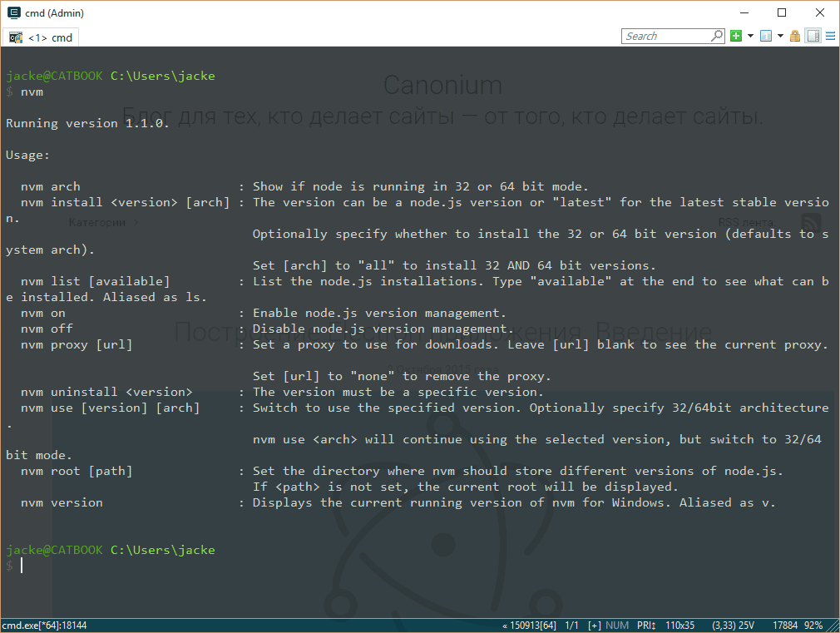Image resolution: width=840 pixels, height=633 pixels.
Task: Click the magnifier icon in Search box
Action: [717, 36]
